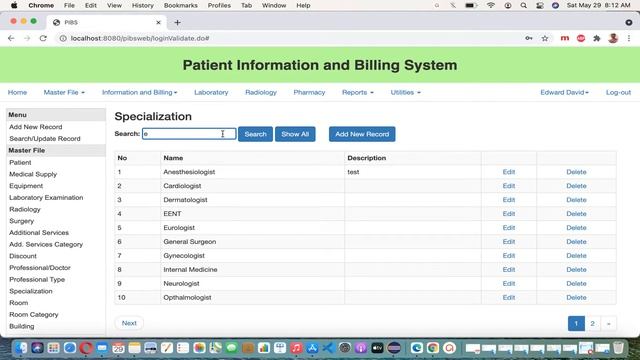This screenshot has height=360, width=640.
Task: Open Apple TV from the dock
Action: [377, 348]
